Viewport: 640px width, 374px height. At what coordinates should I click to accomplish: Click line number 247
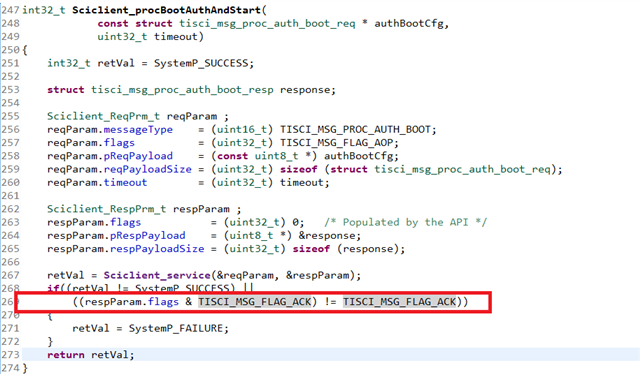coord(10,10)
